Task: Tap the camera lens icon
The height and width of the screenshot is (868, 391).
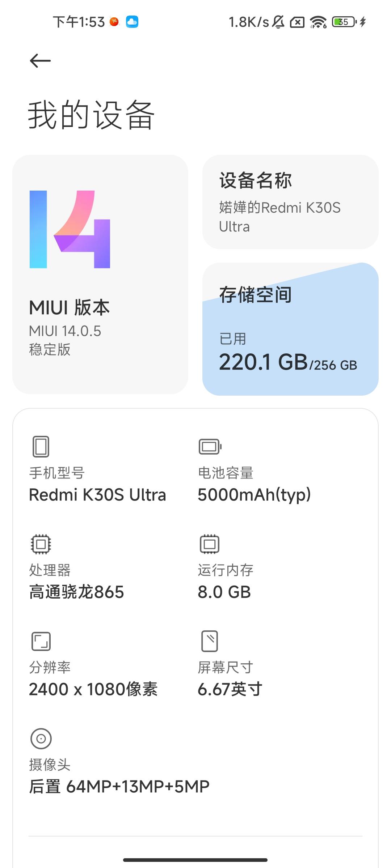Action: pos(41,739)
